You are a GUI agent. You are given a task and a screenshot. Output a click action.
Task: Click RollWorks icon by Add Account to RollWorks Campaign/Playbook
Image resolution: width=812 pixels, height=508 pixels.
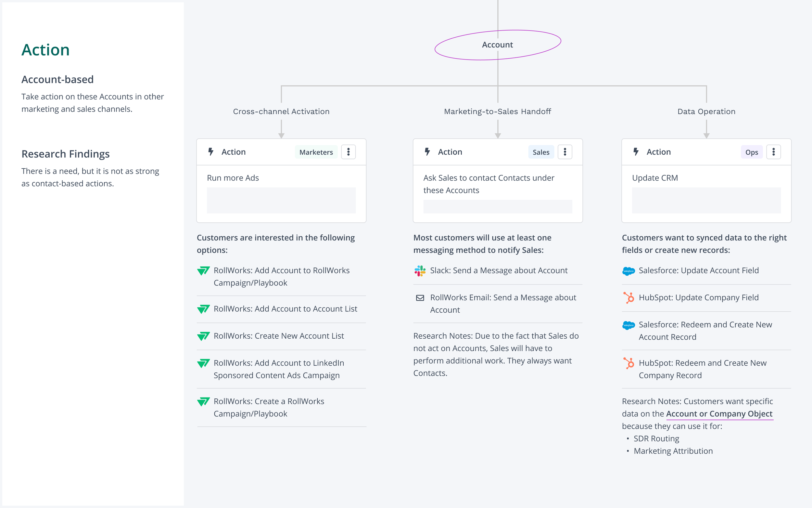(x=203, y=271)
